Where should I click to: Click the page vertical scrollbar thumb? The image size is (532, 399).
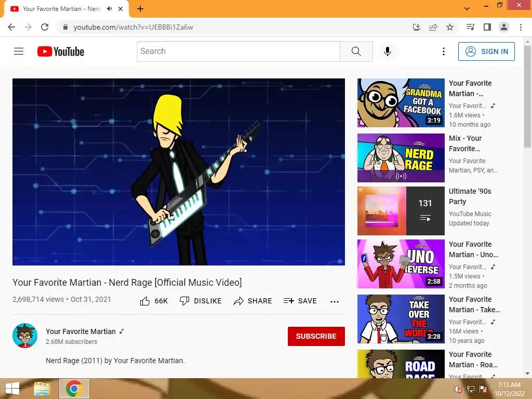(527, 97)
